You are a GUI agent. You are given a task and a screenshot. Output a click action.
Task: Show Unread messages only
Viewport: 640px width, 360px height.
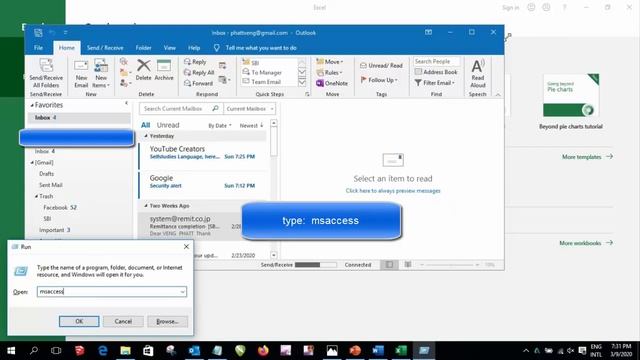pos(168,125)
